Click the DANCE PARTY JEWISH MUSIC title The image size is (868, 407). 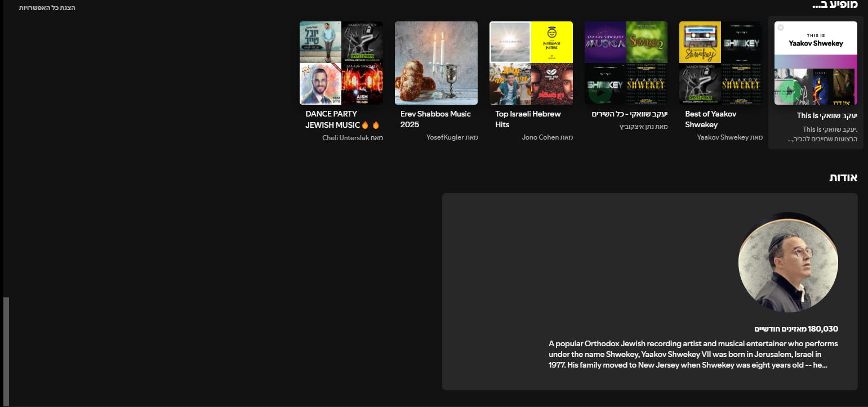[342, 119]
